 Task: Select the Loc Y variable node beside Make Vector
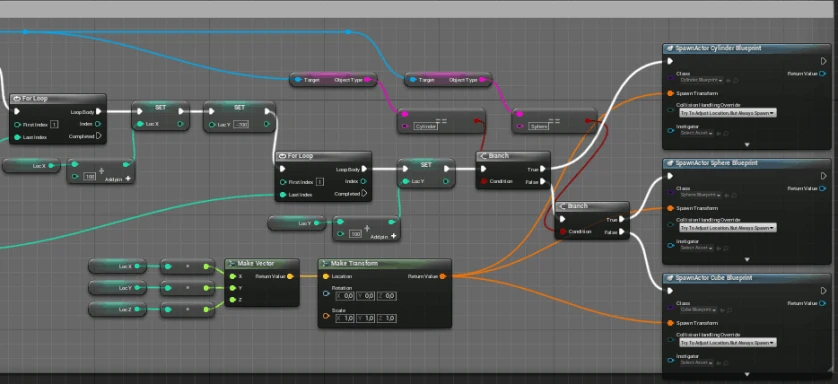pos(118,288)
